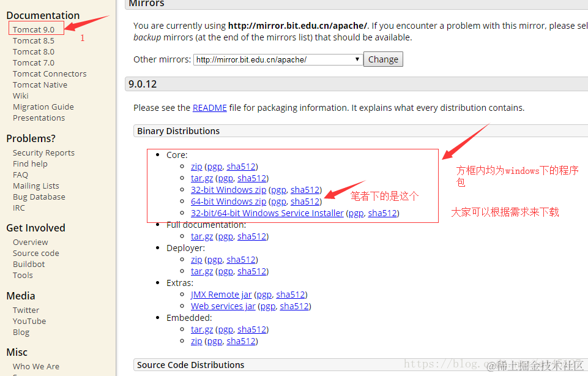Open the Twitter link under Media
The image size is (588, 376).
26,310
